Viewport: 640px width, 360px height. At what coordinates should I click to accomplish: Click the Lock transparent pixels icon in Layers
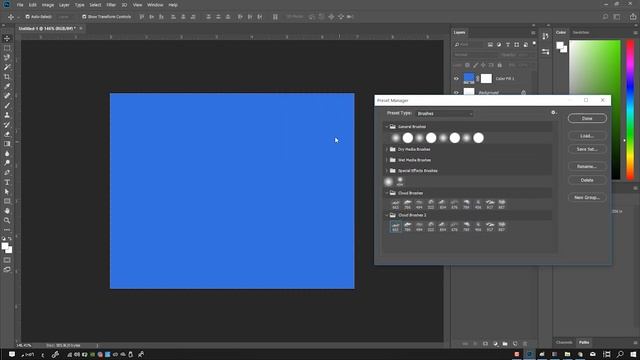click(467, 65)
